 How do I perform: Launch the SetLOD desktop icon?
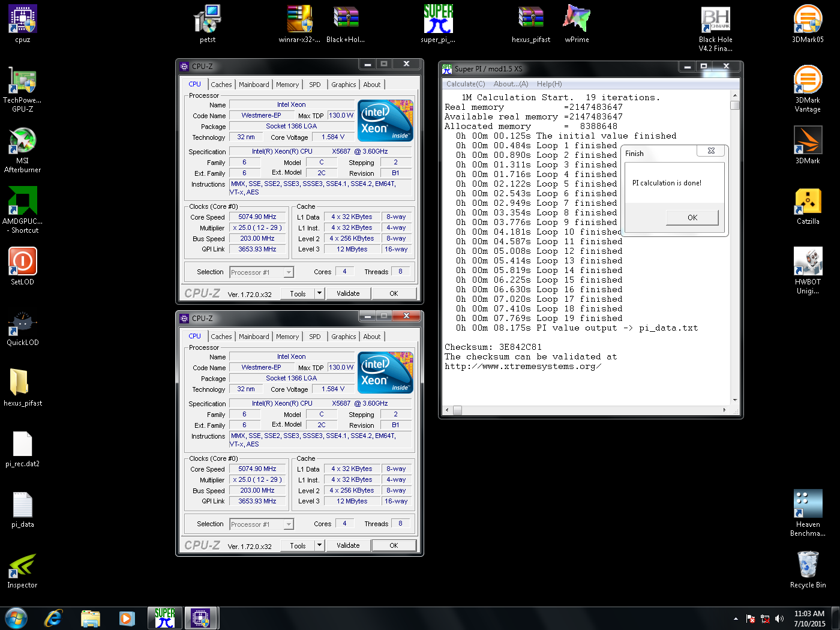[22, 266]
